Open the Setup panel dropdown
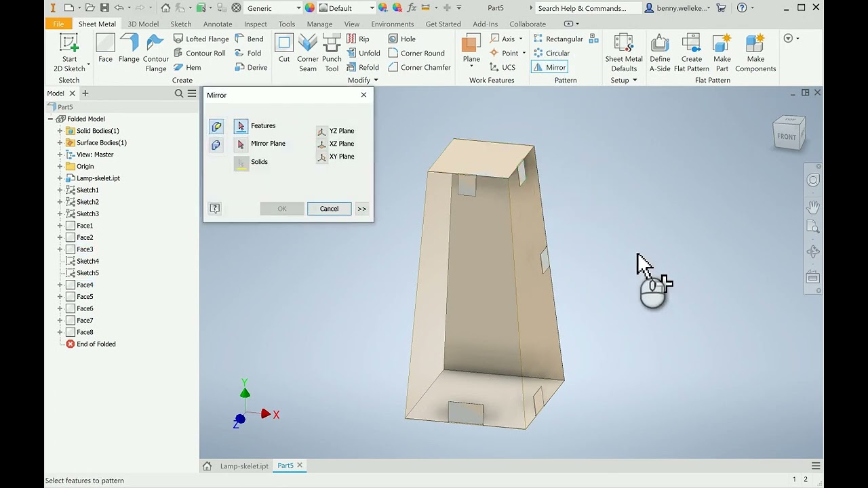 click(x=624, y=80)
